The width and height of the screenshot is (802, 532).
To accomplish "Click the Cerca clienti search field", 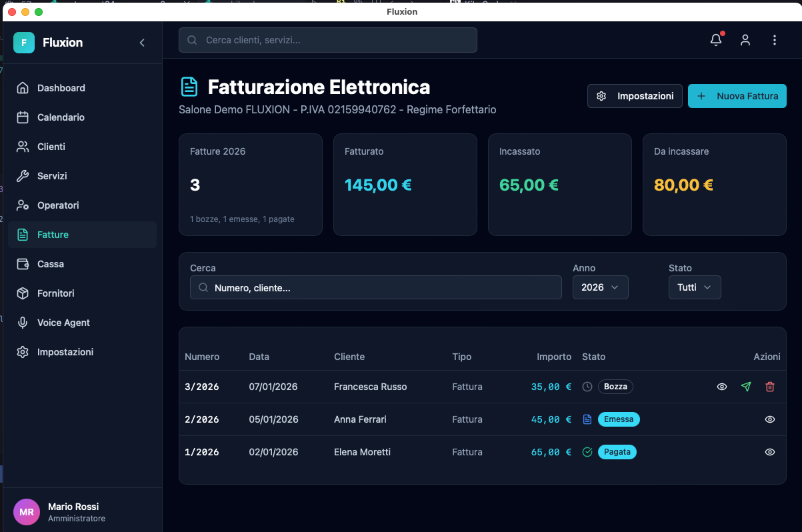I will point(327,40).
